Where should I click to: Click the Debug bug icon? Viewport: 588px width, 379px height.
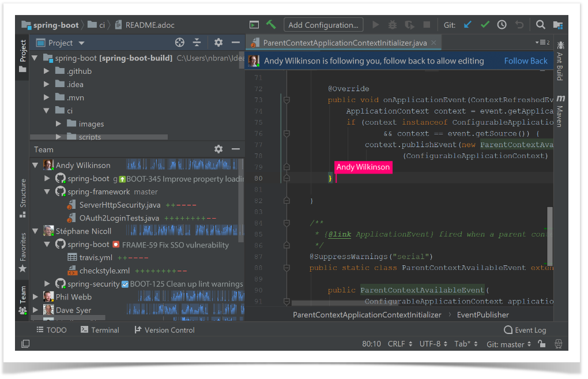tap(392, 25)
